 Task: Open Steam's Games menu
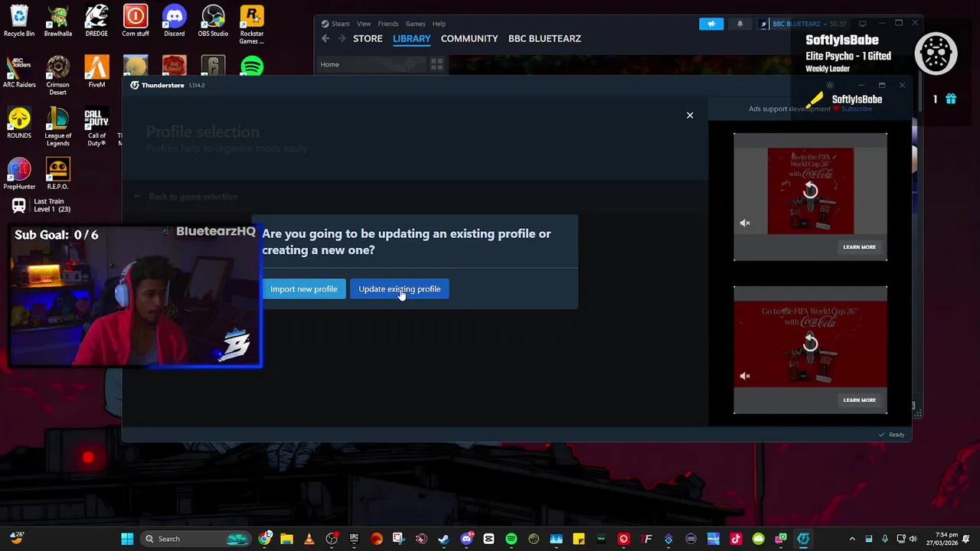416,24
